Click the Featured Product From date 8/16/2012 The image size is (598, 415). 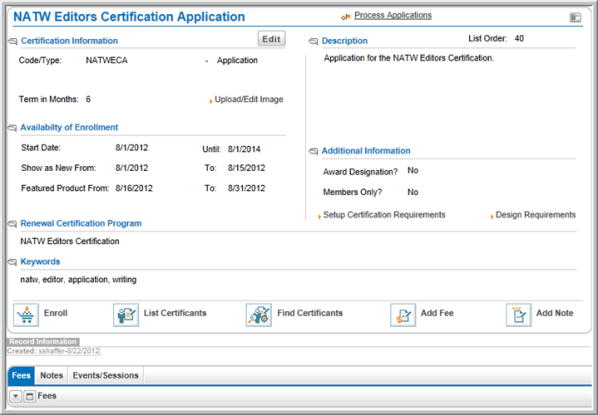134,188
